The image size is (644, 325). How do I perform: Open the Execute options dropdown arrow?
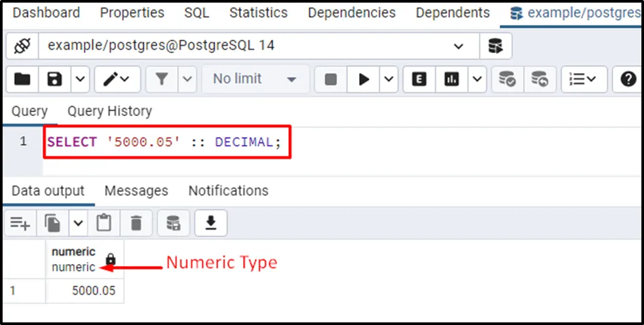388,79
